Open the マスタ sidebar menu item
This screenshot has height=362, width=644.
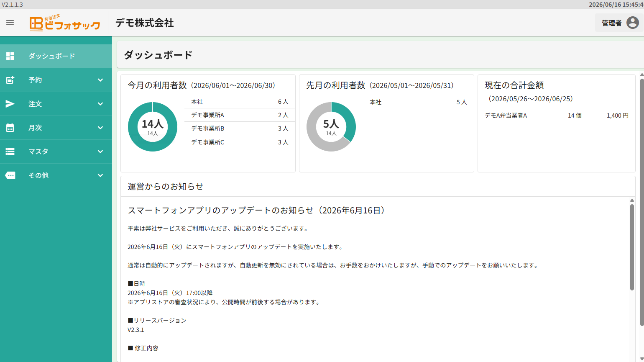[56, 151]
